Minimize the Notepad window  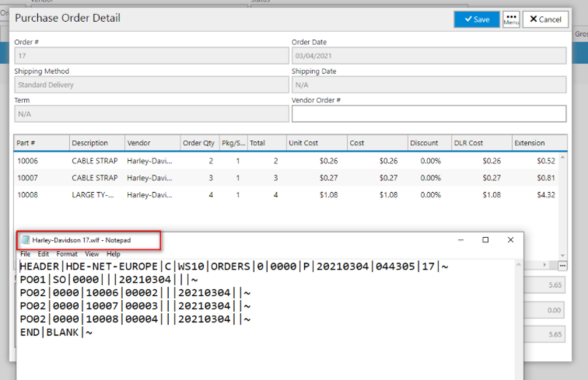(461, 240)
